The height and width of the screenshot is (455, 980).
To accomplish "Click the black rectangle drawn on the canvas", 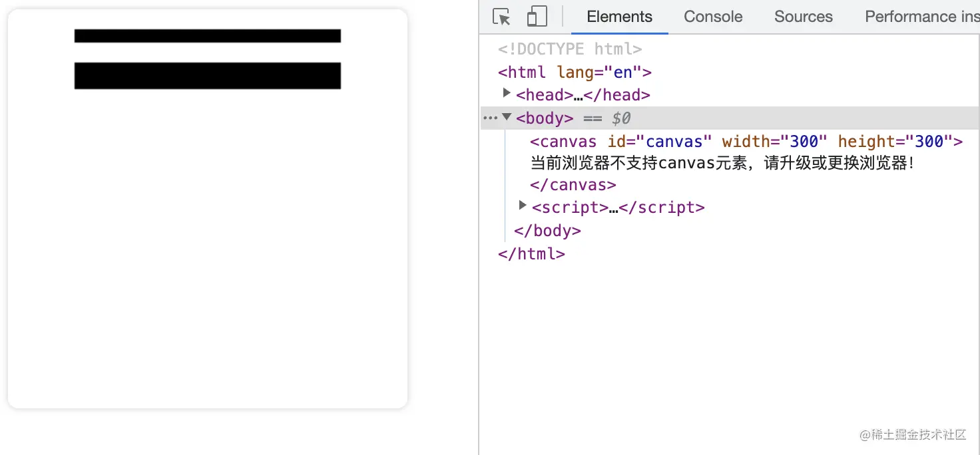I will (x=206, y=75).
